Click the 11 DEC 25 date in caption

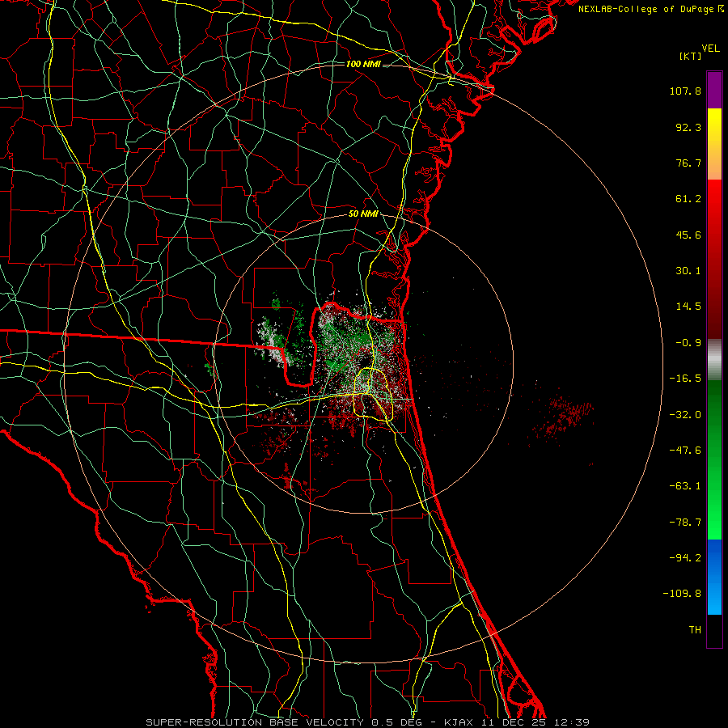pos(514,722)
